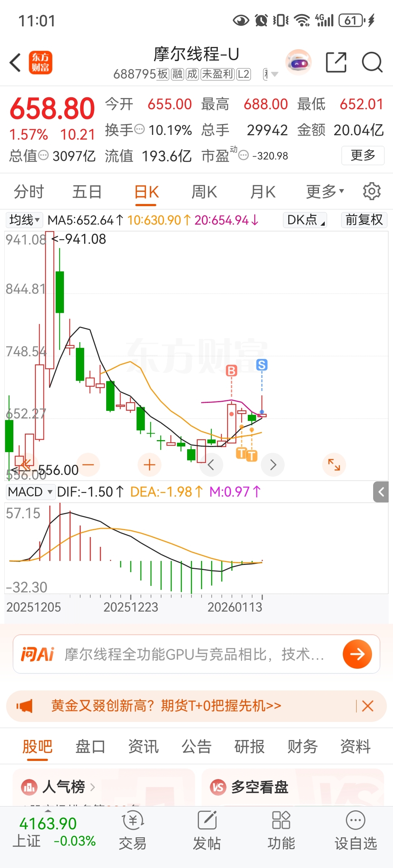The width and height of the screenshot is (393, 868).
Task: Switch to 五日 chart tab
Action: (x=87, y=192)
